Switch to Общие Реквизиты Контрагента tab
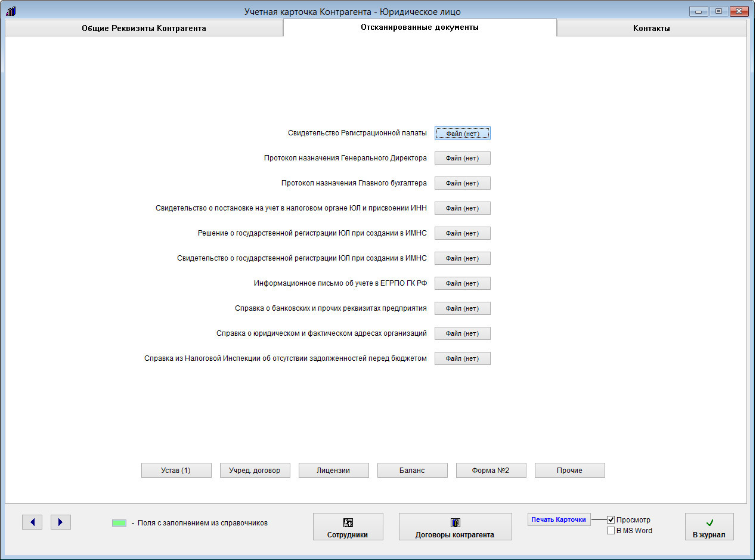 pyautogui.click(x=144, y=28)
